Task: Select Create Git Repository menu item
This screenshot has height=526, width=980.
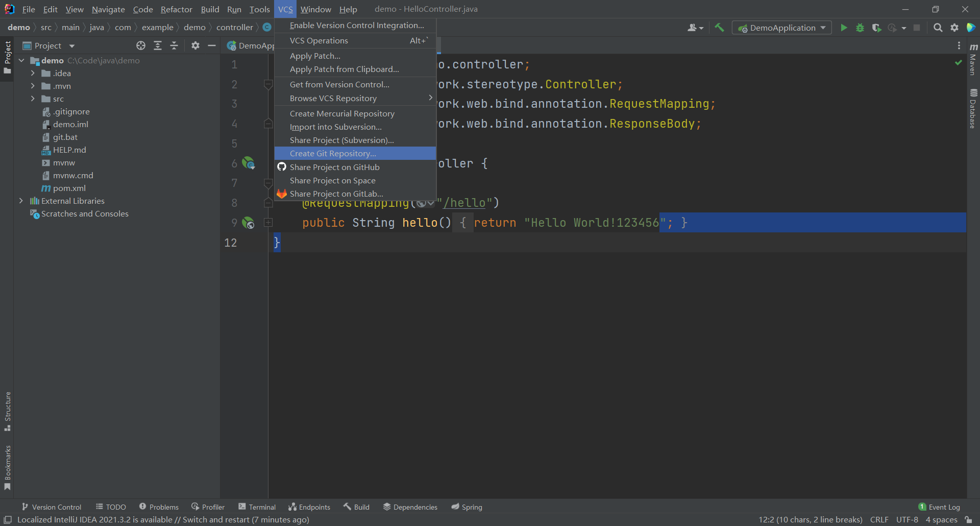Action: coord(333,153)
